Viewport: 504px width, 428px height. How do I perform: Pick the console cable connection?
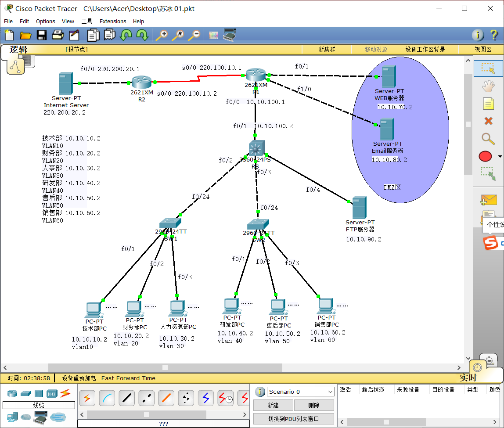(107, 399)
